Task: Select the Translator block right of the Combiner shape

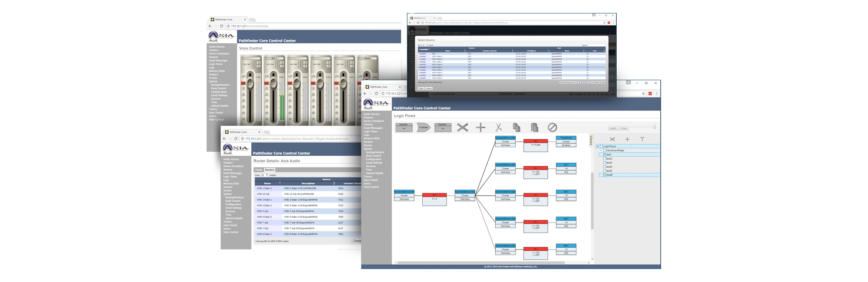Action: 443,127
